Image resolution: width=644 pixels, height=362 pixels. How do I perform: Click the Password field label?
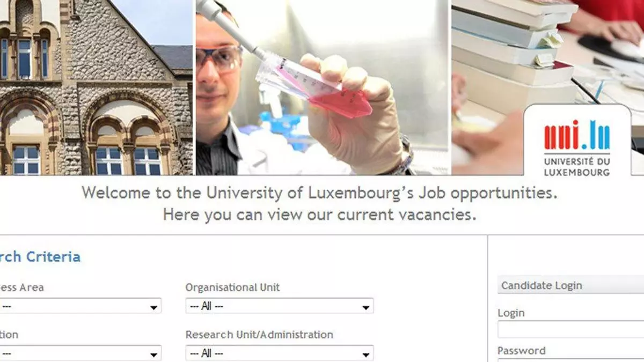[521, 351]
